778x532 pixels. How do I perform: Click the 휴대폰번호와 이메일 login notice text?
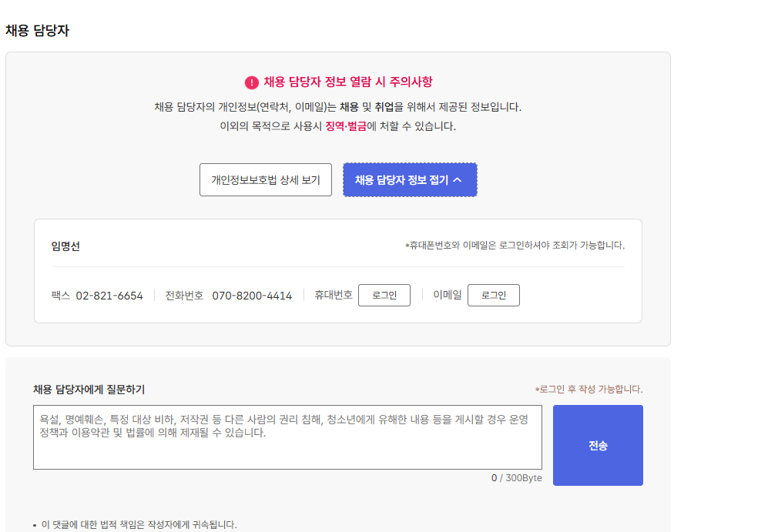point(515,246)
